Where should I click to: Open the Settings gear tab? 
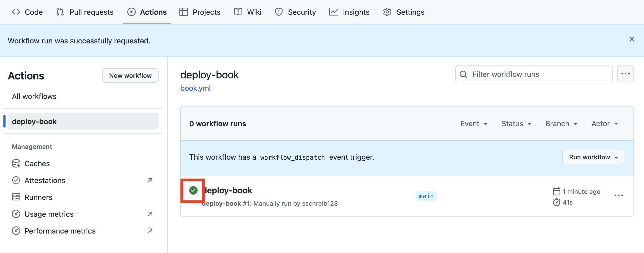(x=404, y=12)
